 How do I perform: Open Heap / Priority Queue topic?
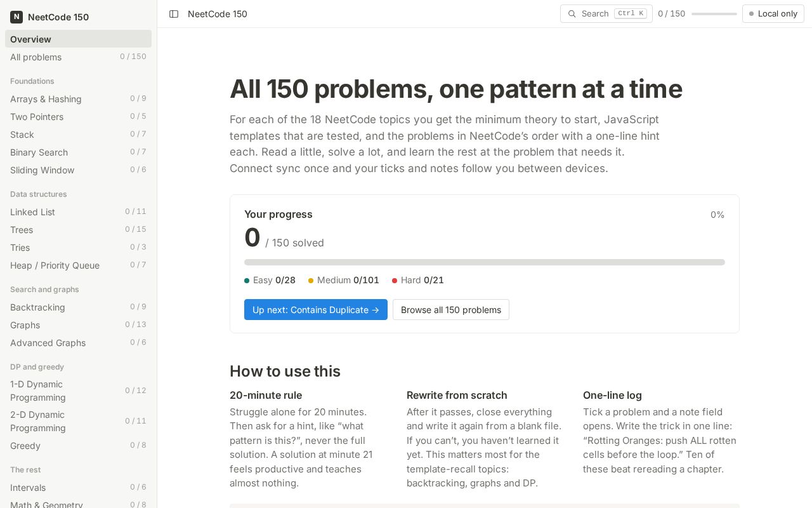tap(78, 265)
